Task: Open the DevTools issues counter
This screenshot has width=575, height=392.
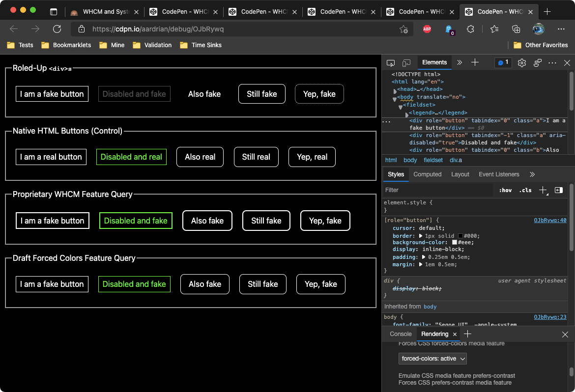Action: point(503,63)
